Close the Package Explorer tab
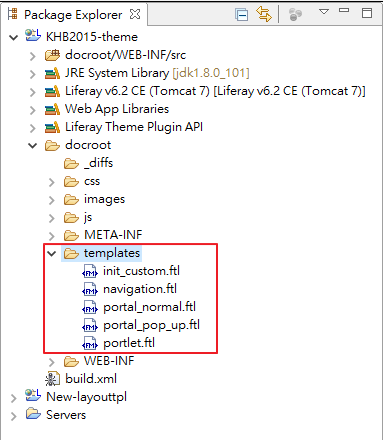This screenshot has height=440, width=383. pos(135,14)
